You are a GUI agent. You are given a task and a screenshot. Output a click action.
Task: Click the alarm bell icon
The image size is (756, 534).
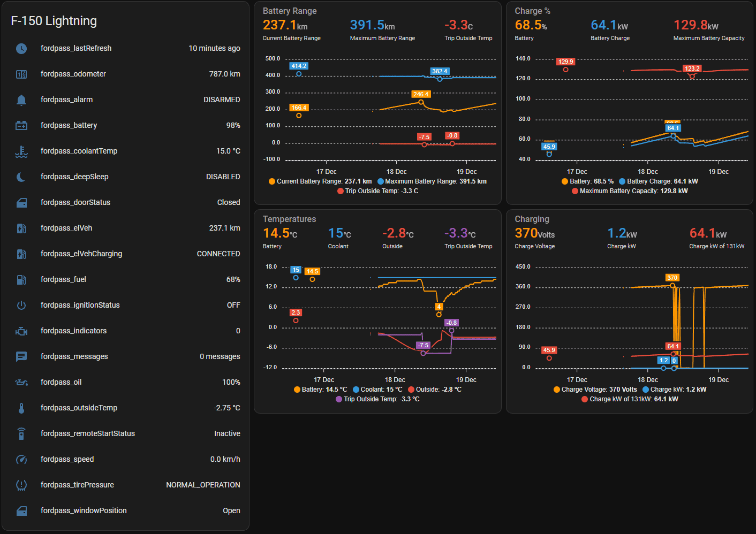pyautogui.click(x=21, y=100)
